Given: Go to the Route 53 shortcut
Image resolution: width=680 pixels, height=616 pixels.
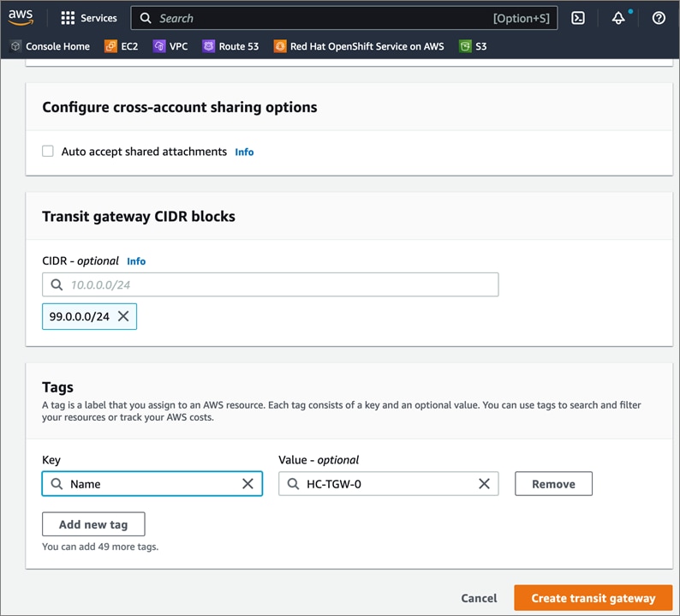Looking at the screenshot, I should (239, 46).
